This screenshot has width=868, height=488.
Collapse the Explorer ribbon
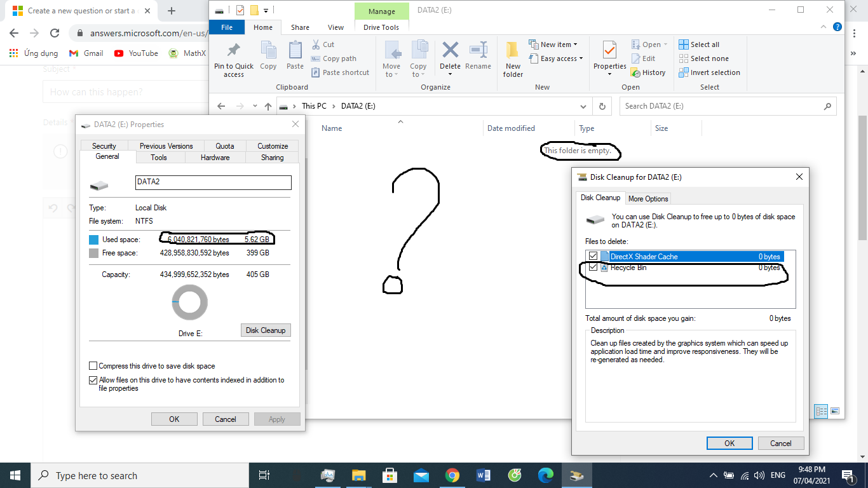coord(824,27)
